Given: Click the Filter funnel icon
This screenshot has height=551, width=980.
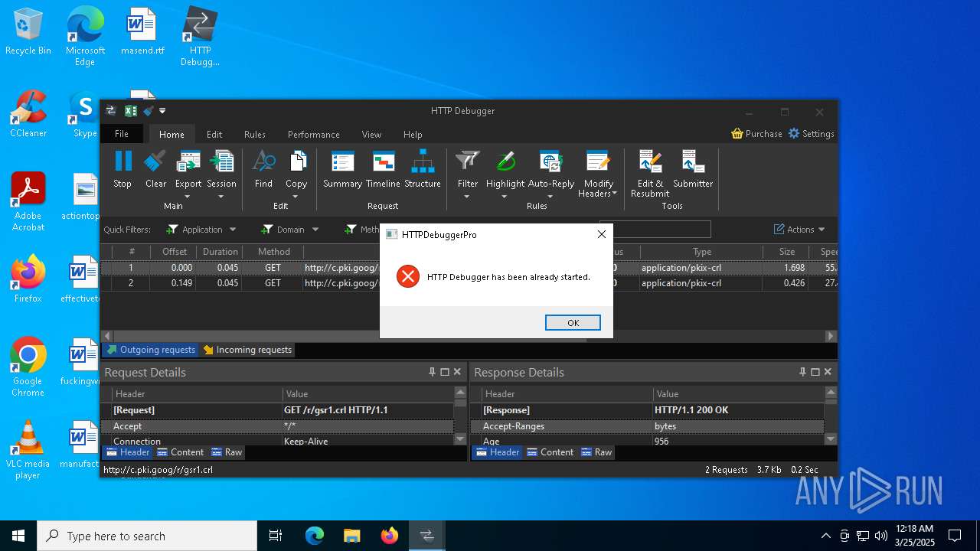Looking at the screenshot, I should (468, 161).
